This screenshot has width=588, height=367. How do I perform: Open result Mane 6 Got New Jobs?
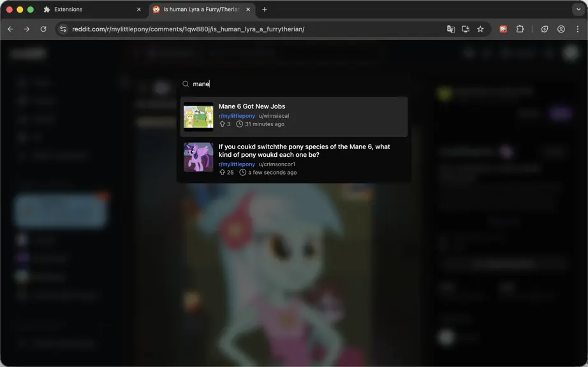pyautogui.click(x=294, y=117)
